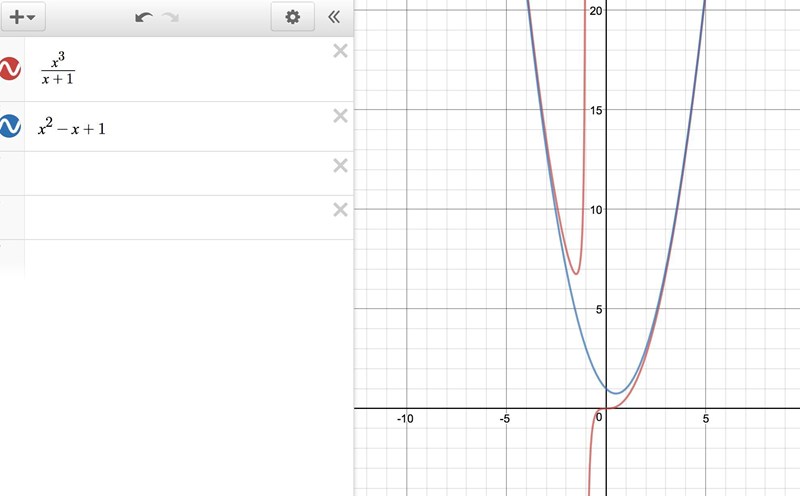Click the undo arrow
This screenshot has width=800, height=496.
pyautogui.click(x=145, y=17)
